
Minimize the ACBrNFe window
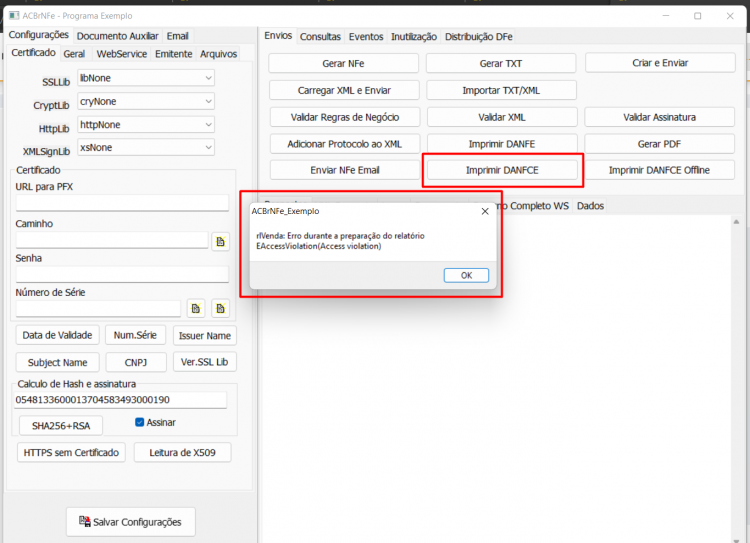click(666, 16)
